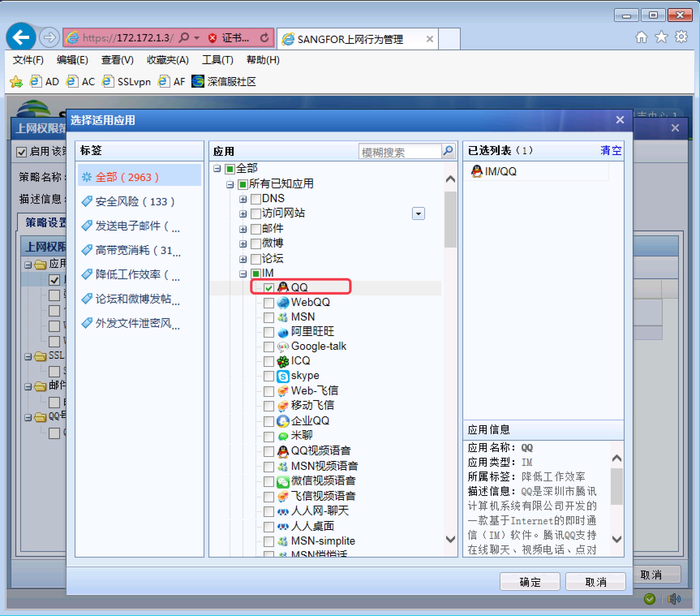Click the WebQQ globe icon

click(283, 302)
